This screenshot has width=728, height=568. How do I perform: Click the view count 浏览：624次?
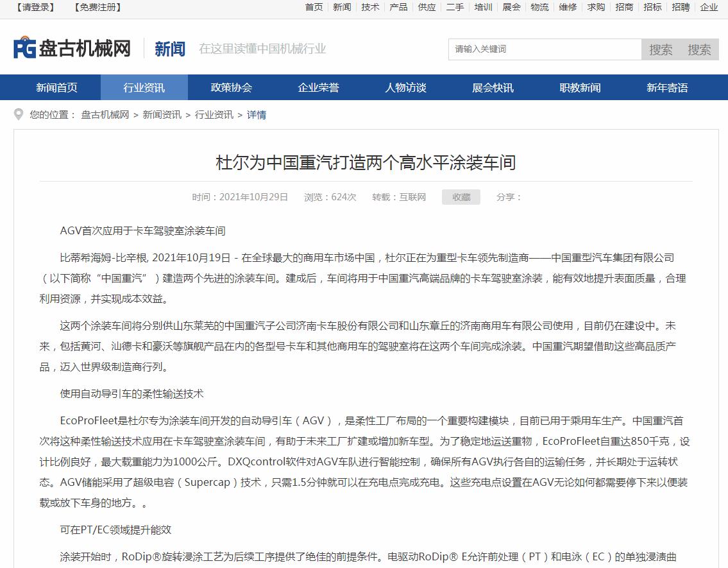point(330,197)
